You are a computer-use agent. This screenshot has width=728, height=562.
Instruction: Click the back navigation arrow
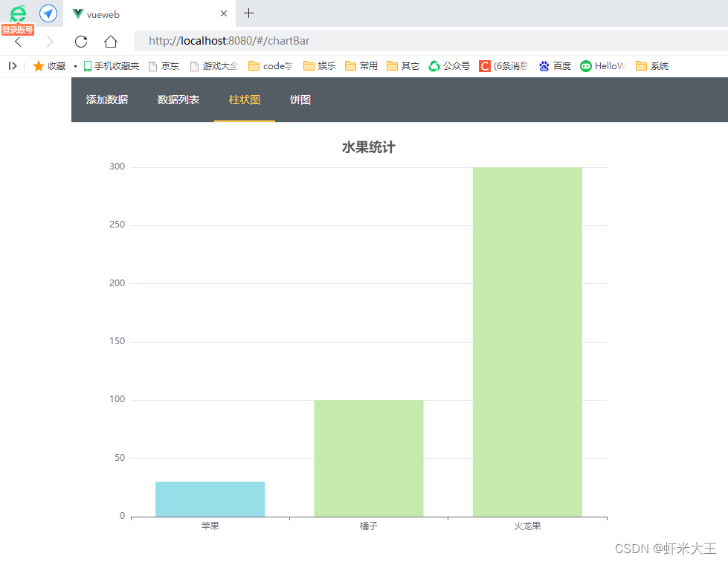pyautogui.click(x=16, y=42)
